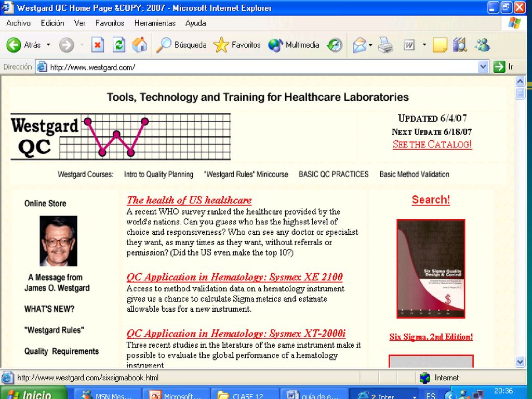Open the Basic Method Validation link
Screen dimensions: 532x399
(x=414, y=175)
